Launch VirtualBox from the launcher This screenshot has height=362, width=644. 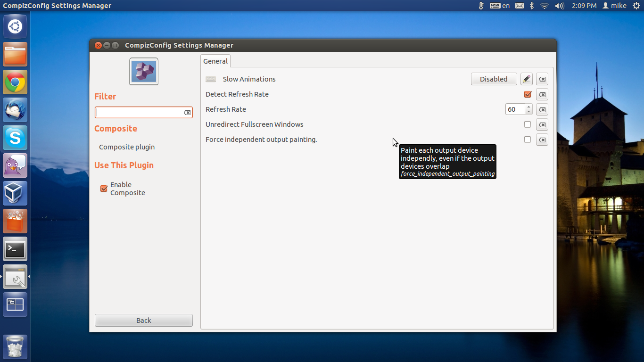(x=15, y=193)
